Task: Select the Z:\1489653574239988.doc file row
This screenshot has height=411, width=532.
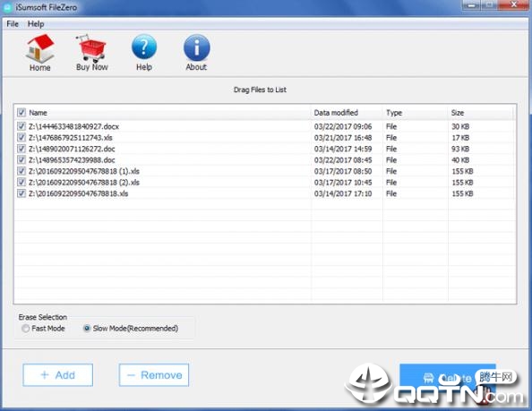Action: pos(264,160)
